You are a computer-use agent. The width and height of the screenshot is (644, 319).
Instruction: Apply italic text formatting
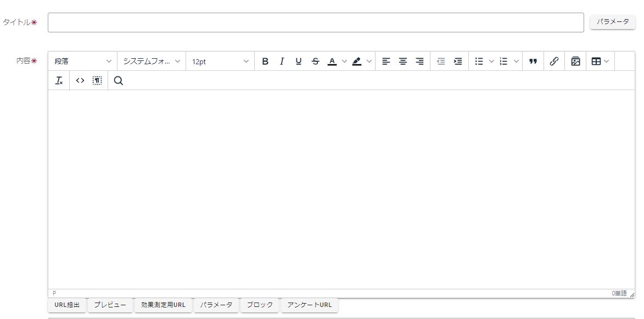pos(282,61)
